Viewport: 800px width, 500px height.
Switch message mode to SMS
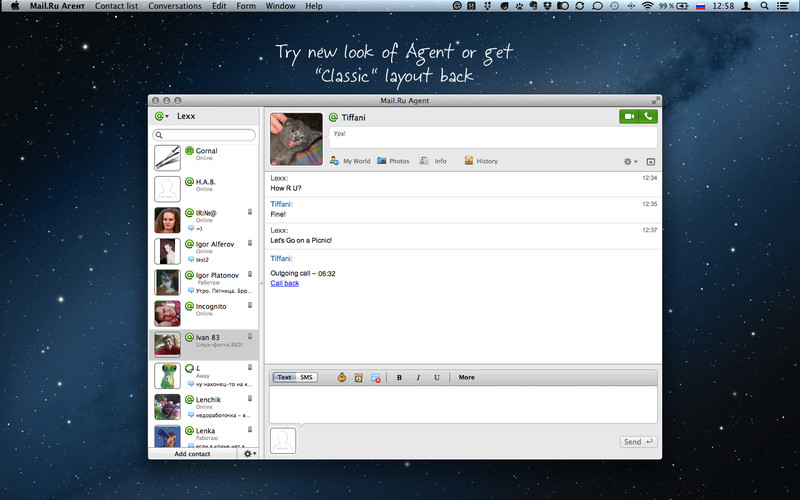tap(306, 378)
